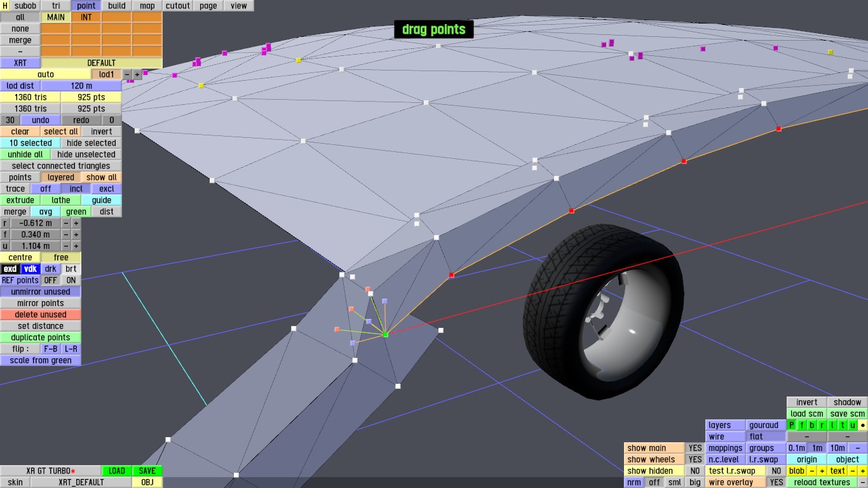Toggle the show all points option
The height and width of the screenshot is (488, 868).
[102, 177]
